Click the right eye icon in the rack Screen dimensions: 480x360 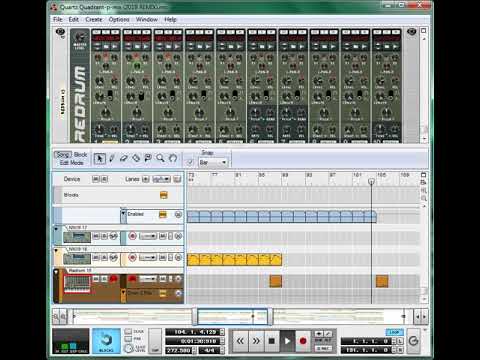click(412, 32)
